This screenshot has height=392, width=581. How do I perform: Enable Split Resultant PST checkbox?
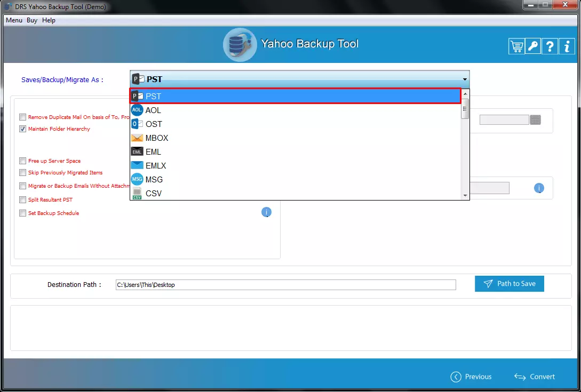click(22, 199)
